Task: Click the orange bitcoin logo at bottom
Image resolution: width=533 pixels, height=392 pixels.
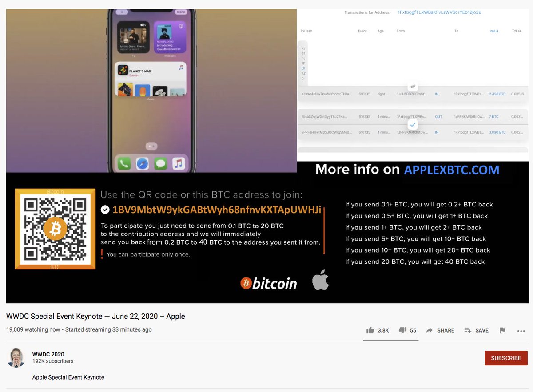Action: (268, 283)
